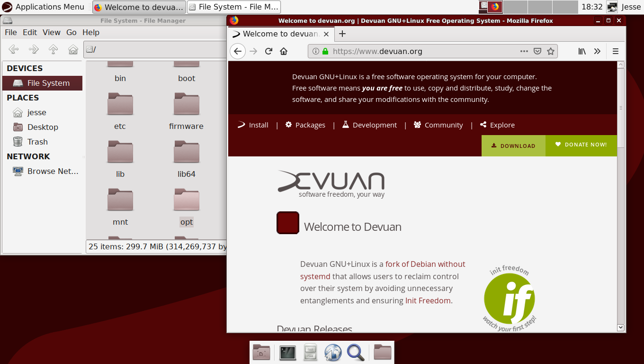This screenshot has height=364, width=644.
Task: Open Community link in site navigation
Action: tap(438, 125)
